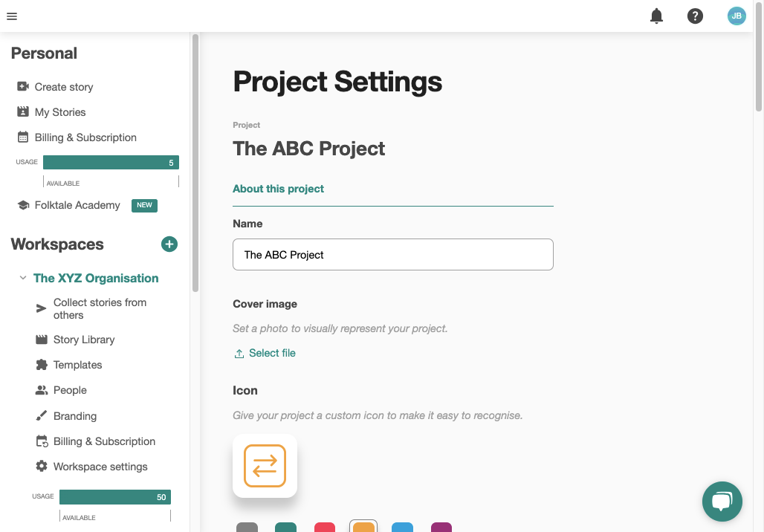Click the upload icon beside Select file
764x532 pixels.
239,354
